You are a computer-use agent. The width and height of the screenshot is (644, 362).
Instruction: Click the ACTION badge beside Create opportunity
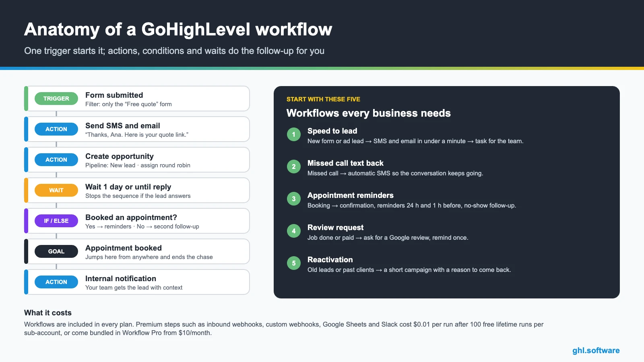click(x=56, y=160)
